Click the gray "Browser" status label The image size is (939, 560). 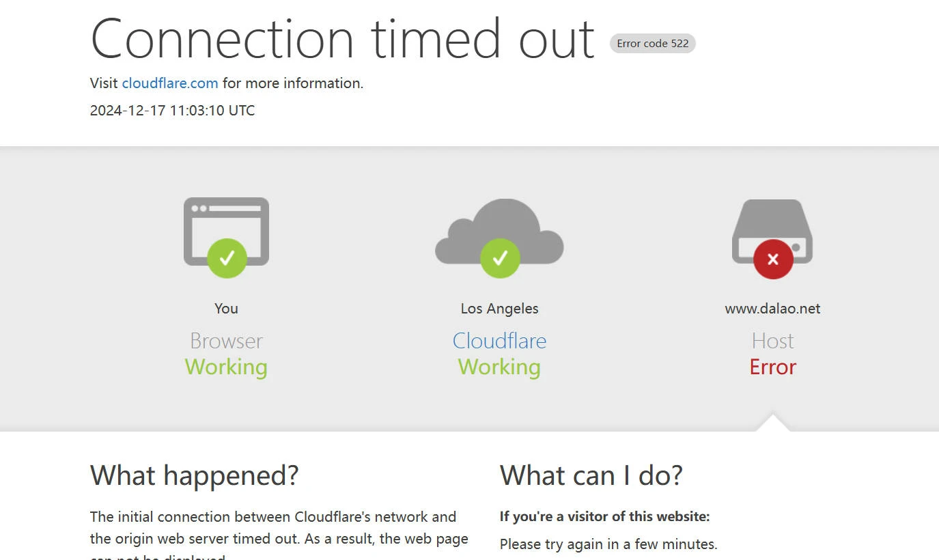coord(226,341)
